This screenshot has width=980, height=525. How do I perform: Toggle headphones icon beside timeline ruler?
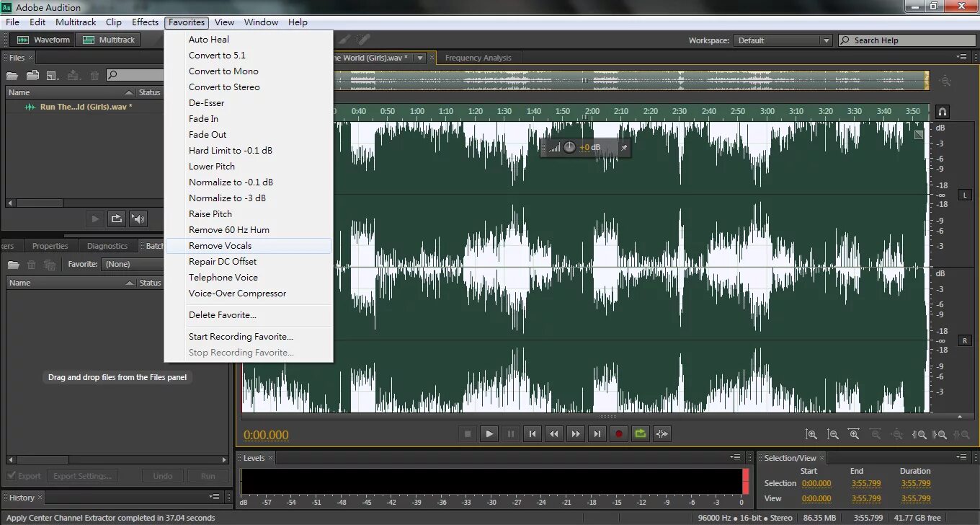click(942, 112)
